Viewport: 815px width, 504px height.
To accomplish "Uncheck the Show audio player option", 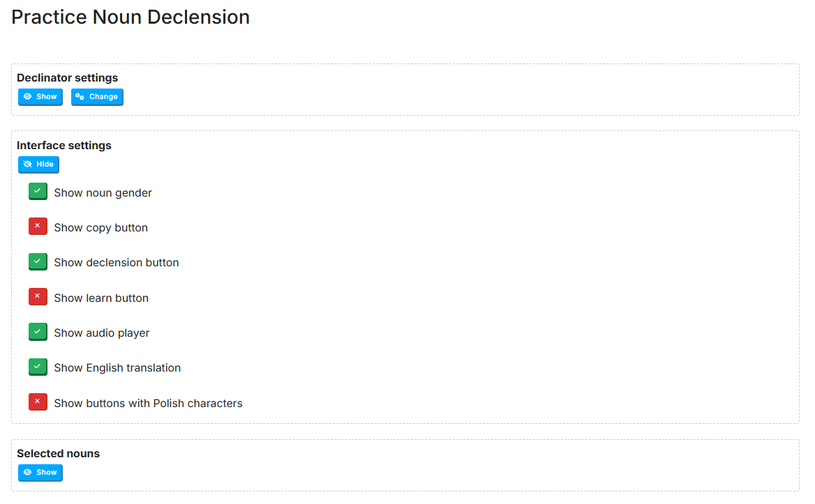I will coord(38,332).
